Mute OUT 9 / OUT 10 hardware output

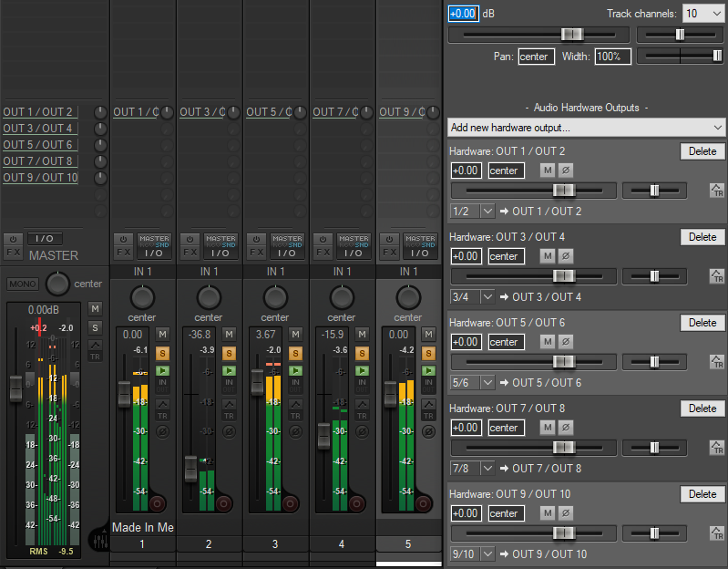point(548,513)
